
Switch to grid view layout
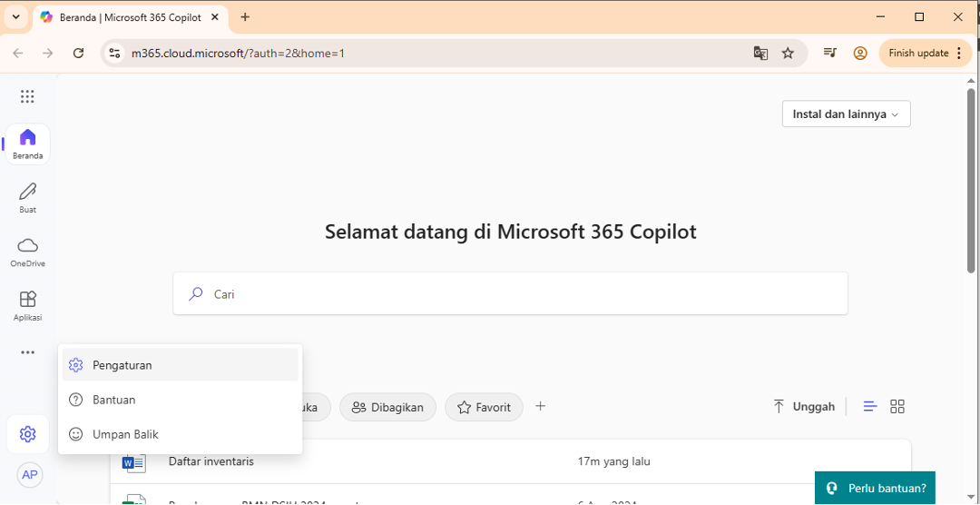pyautogui.click(x=897, y=407)
